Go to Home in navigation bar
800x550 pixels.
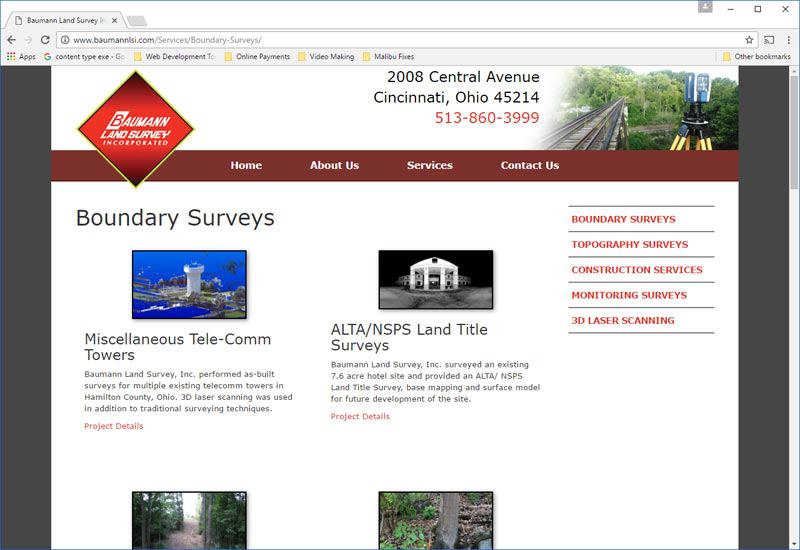pyautogui.click(x=246, y=165)
